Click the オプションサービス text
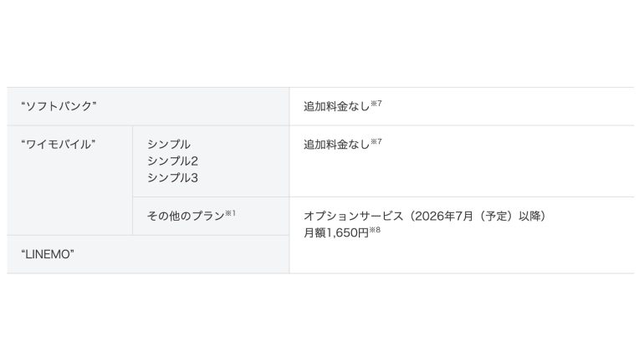Image resolution: width=644 pixels, height=362 pixels. click(354, 216)
